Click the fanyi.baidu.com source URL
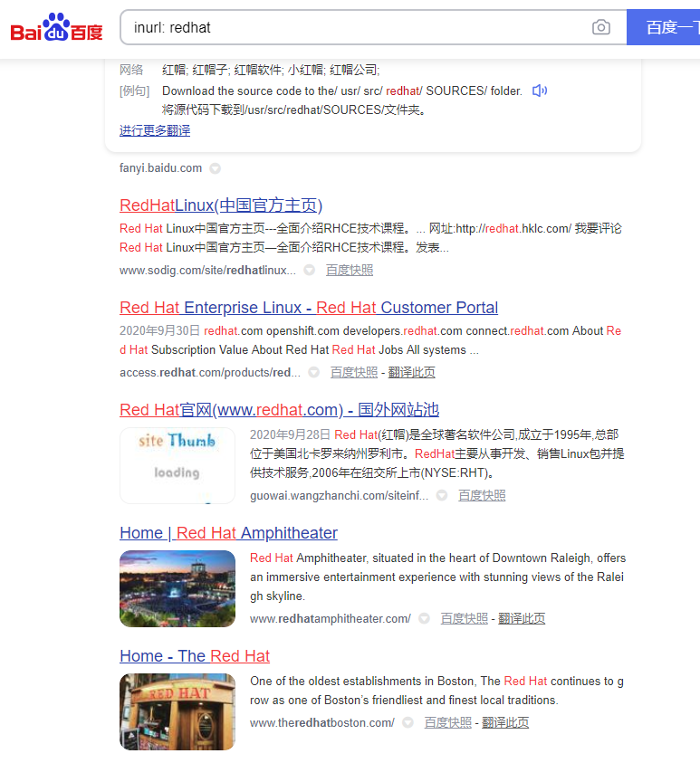700x763 pixels. 160,168
